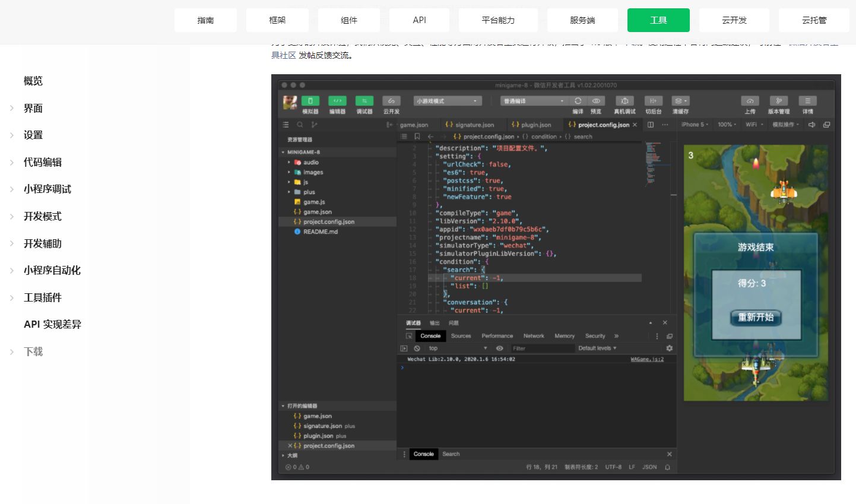
Task: Switch to the game.json editor tab
Action: 414,125
